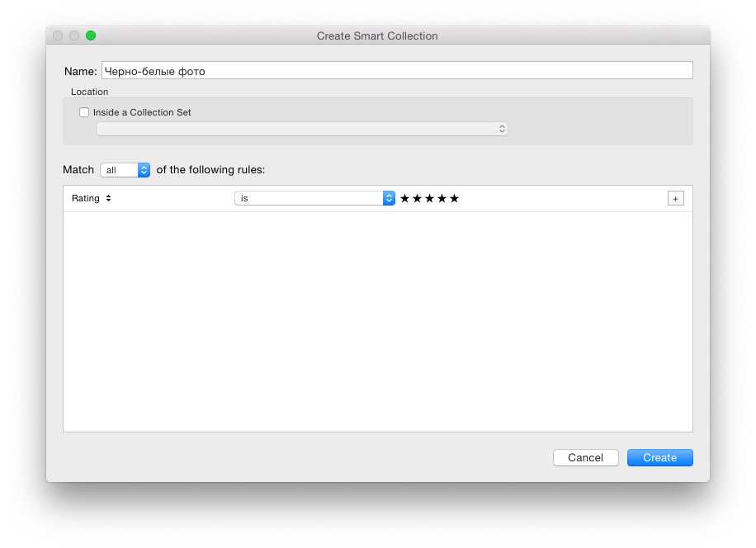This screenshot has width=756, height=548.
Task: Cancel the smart collection dialog
Action: click(x=585, y=458)
